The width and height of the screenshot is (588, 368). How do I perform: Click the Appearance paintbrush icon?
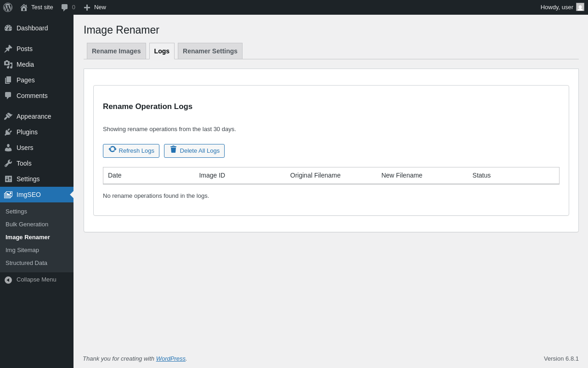click(8, 116)
